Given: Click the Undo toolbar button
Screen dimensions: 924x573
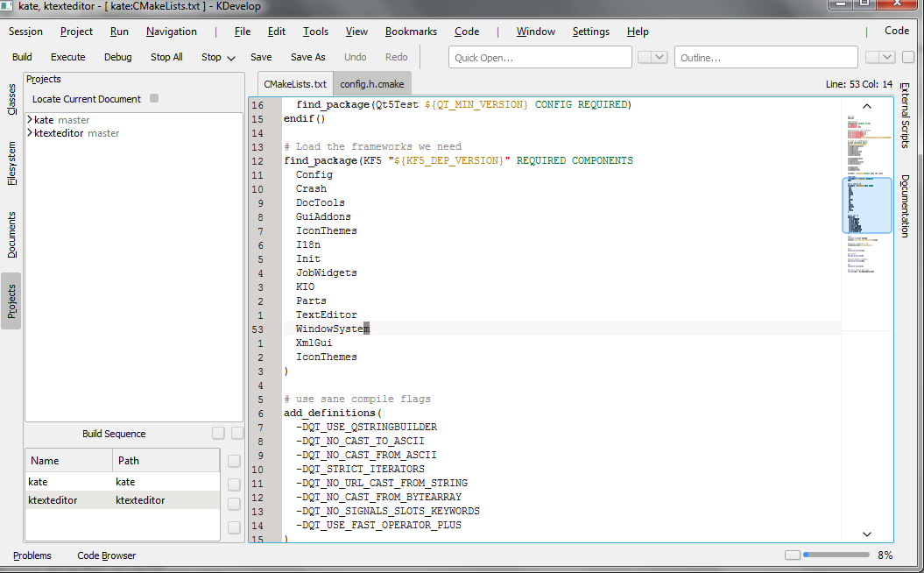Looking at the screenshot, I should [x=355, y=57].
